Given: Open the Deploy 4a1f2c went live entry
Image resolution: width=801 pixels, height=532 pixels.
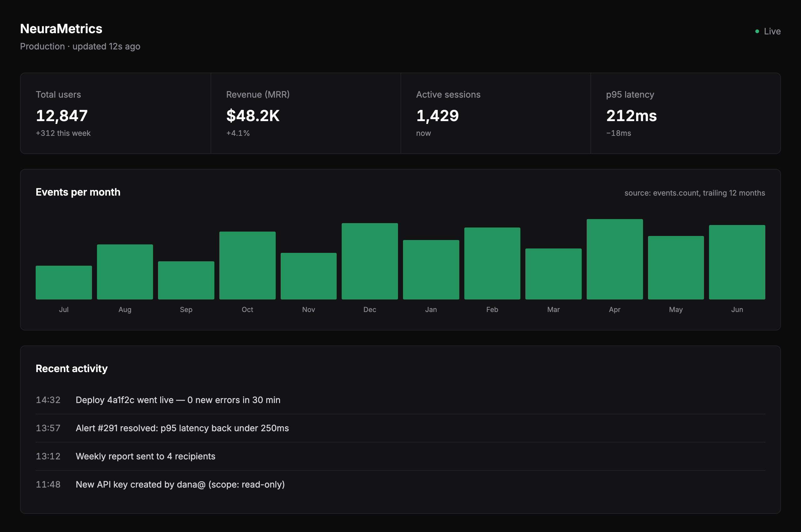Looking at the screenshot, I should click(x=400, y=400).
